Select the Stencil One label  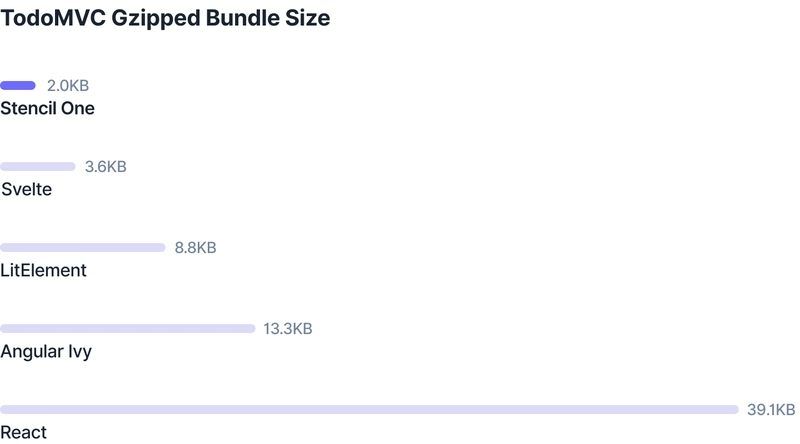[47, 108]
